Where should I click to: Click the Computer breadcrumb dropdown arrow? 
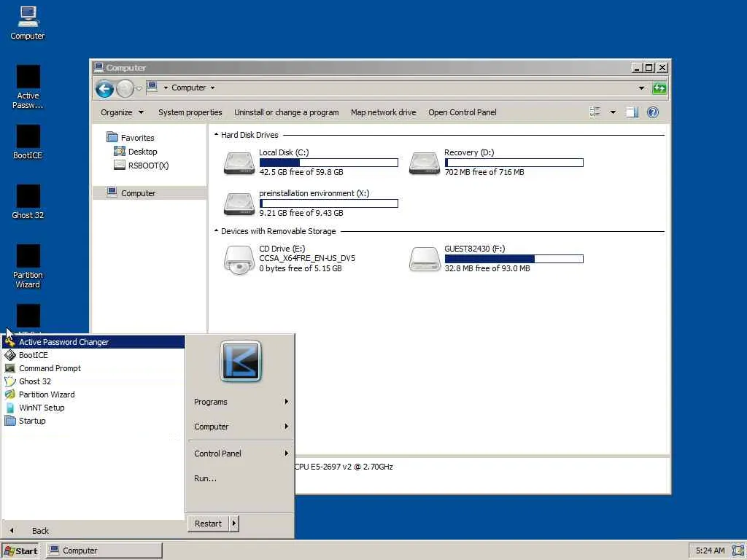[212, 88]
